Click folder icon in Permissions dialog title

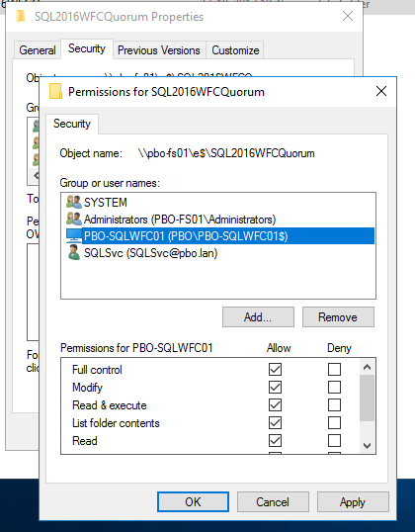55,92
